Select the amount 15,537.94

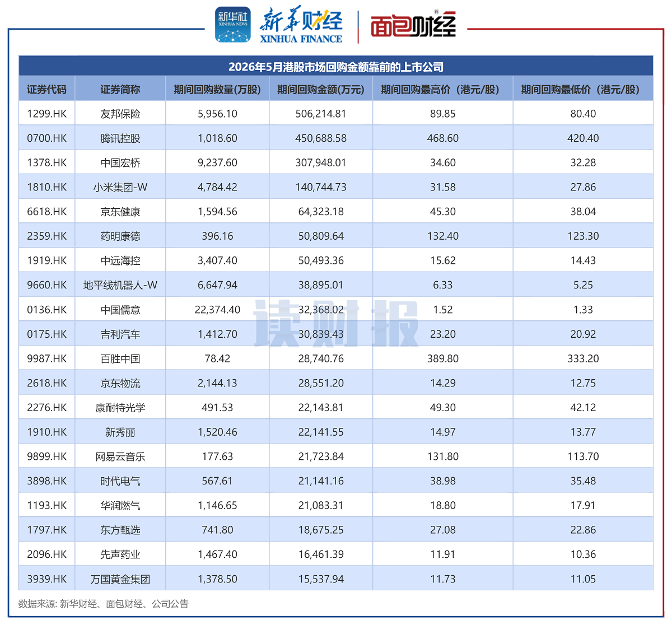point(321,580)
